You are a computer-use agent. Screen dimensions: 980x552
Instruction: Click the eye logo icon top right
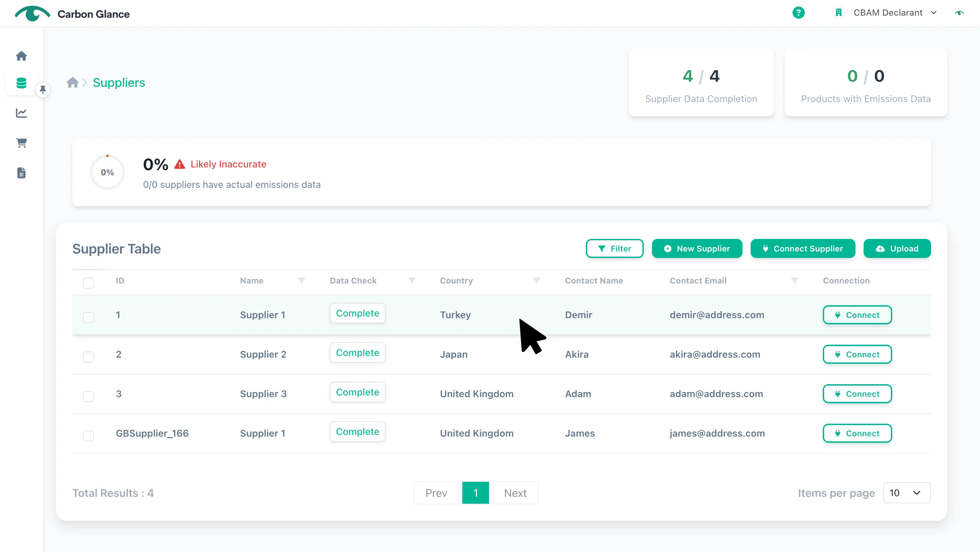(959, 13)
